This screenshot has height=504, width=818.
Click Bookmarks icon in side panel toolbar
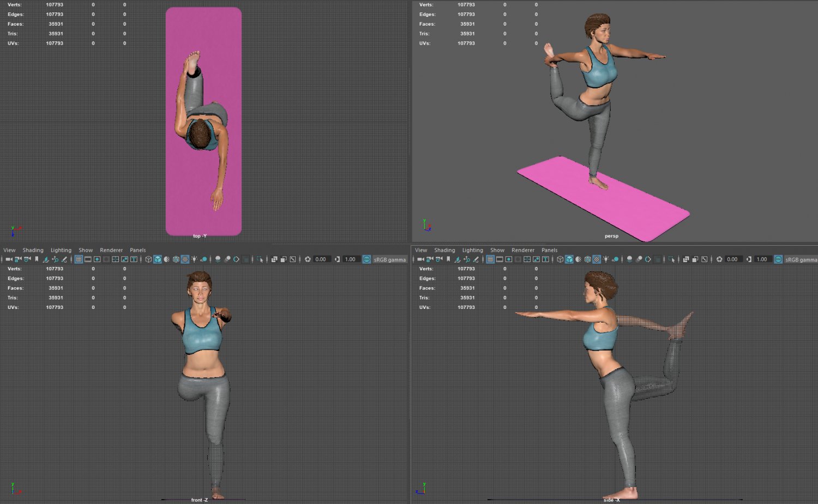[448, 259]
